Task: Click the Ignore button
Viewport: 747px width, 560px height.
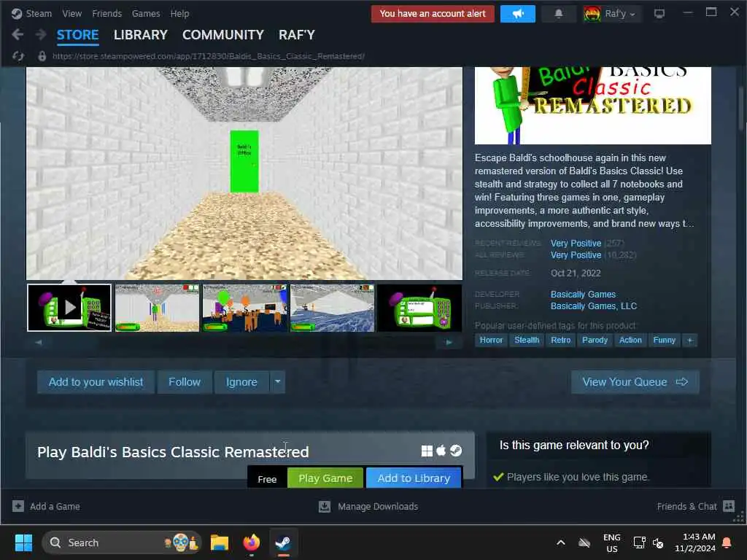Action: (241, 382)
